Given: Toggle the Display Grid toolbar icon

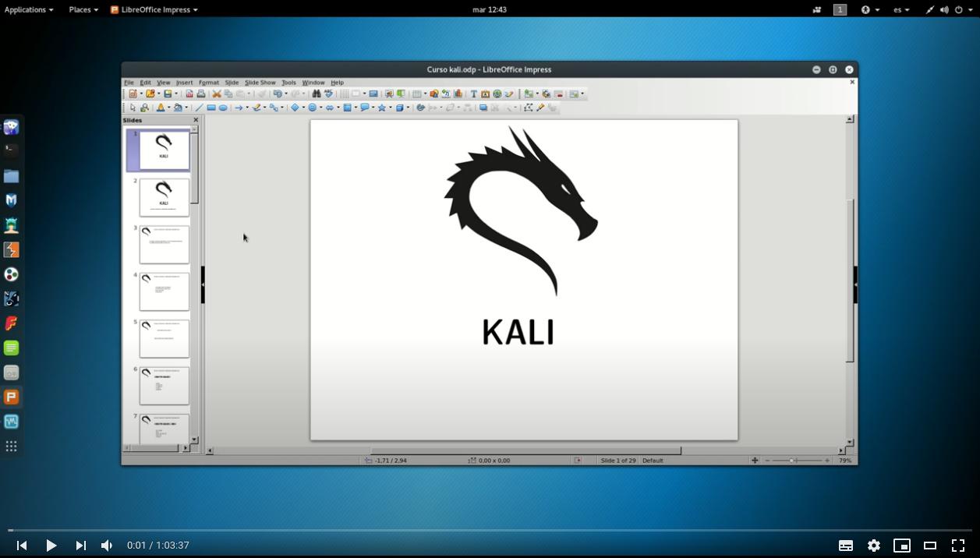Looking at the screenshot, I should [x=344, y=94].
